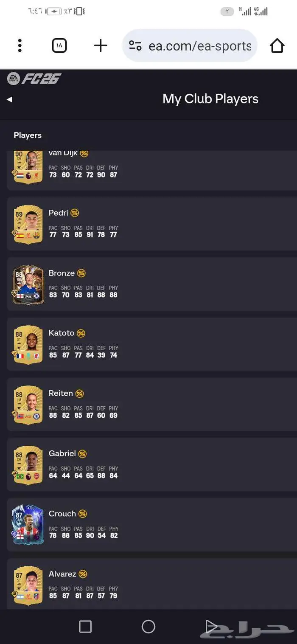Image resolution: width=297 pixels, height=644 pixels.
Task: Open Bronze player card thumbnail
Action: (x=28, y=285)
